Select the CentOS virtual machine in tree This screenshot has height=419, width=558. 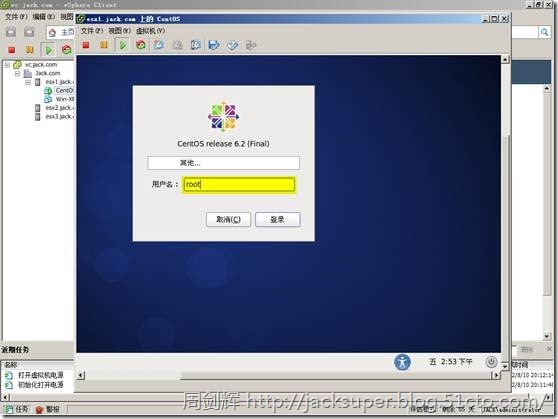pyautogui.click(x=64, y=90)
